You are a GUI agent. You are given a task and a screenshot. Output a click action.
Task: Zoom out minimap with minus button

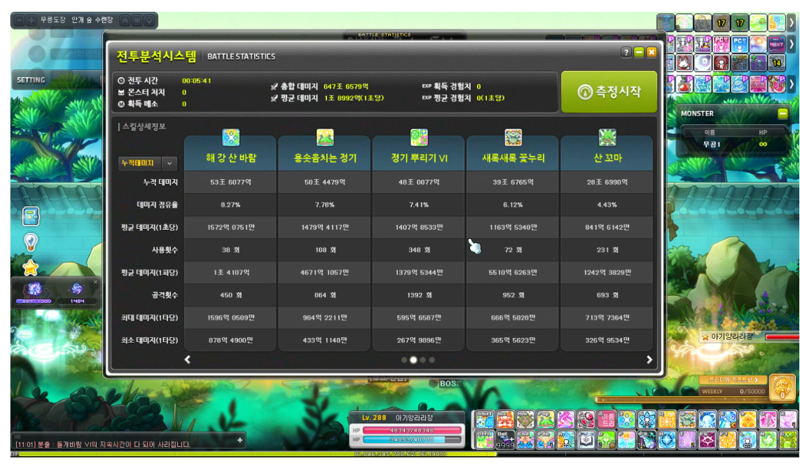tap(19, 20)
